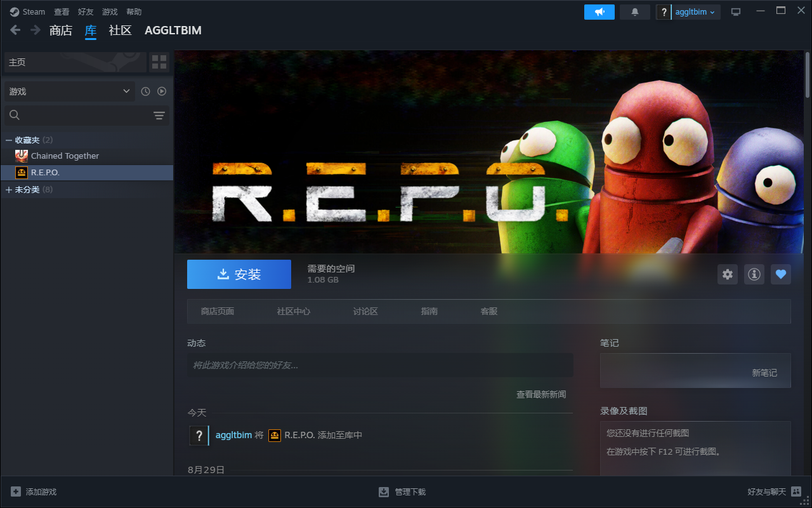Open the advanced filter options icon
This screenshot has width=812, height=508.
[159, 115]
